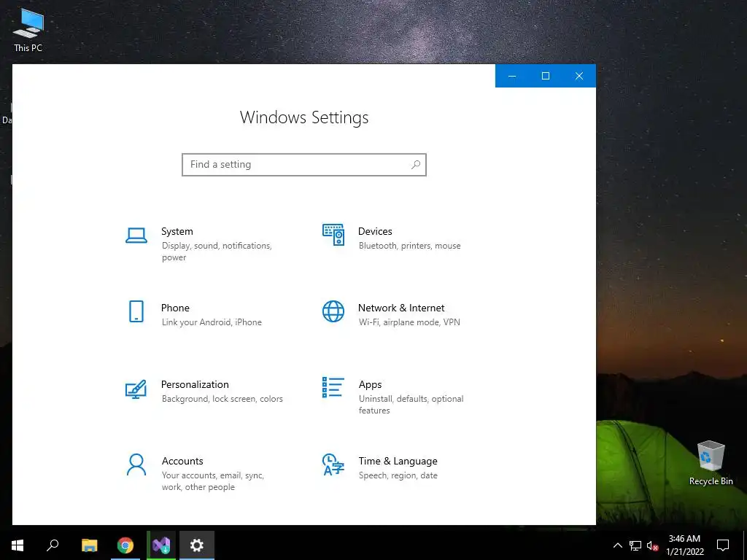Open Time & Language title
Screen dimensions: 747x560
[x=398, y=461]
